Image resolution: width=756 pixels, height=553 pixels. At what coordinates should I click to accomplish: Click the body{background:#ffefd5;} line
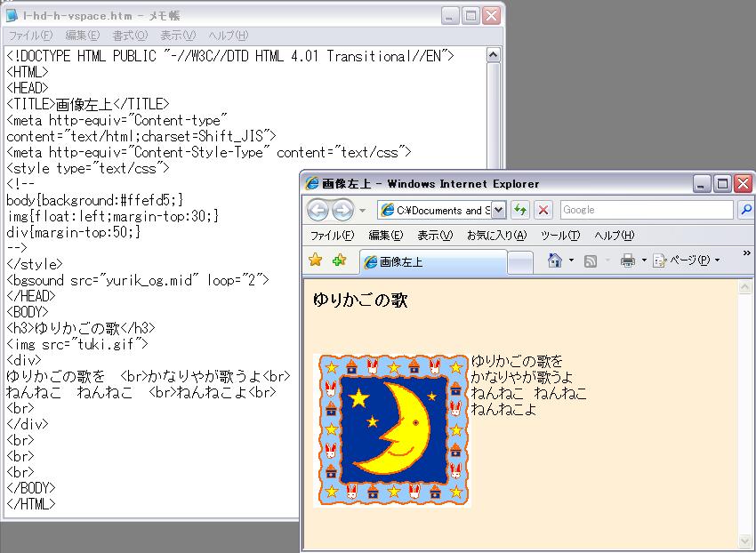pyautogui.click(x=95, y=200)
